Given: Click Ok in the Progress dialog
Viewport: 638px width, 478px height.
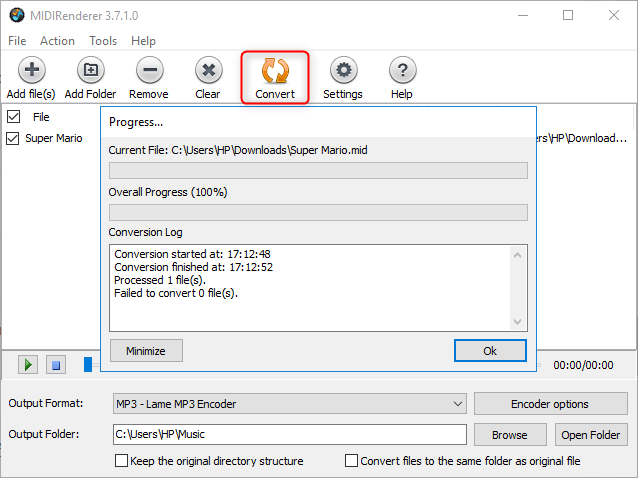Looking at the screenshot, I should point(489,351).
